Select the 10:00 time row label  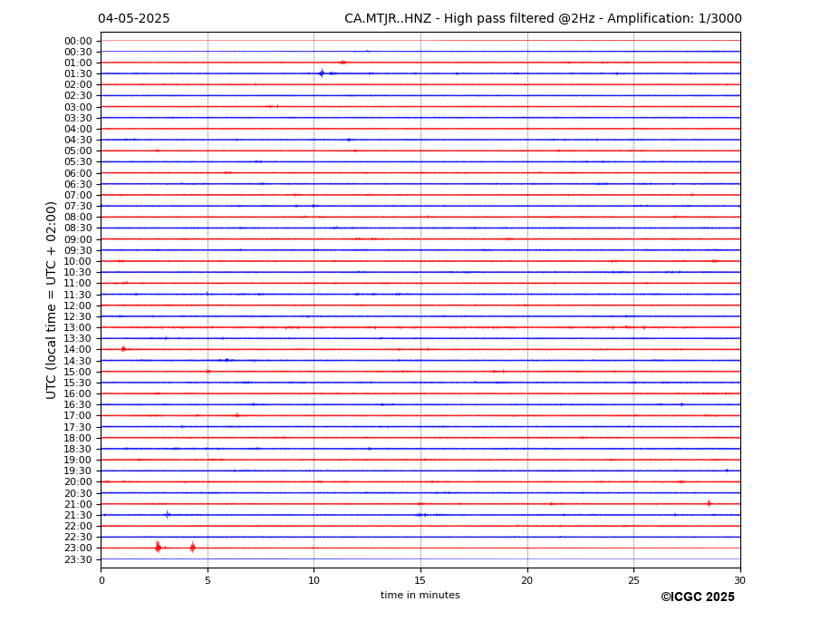[78, 262]
